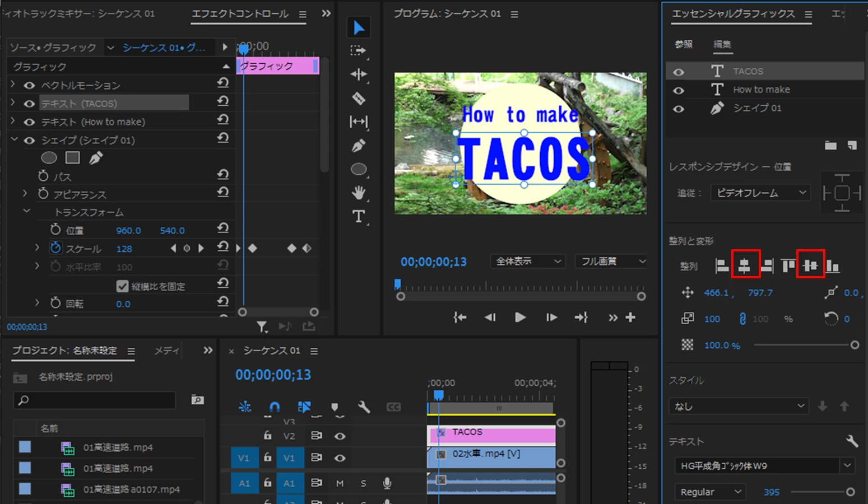This screenshot has height=504, width=868.
Task: Hide the How to make layer
Action: click(x=678, y=90)
